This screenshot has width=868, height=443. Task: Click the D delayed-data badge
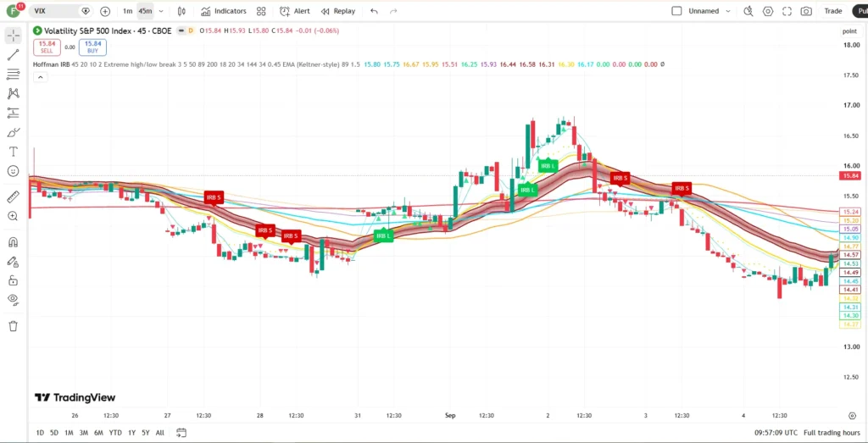(x=191, y=30)
